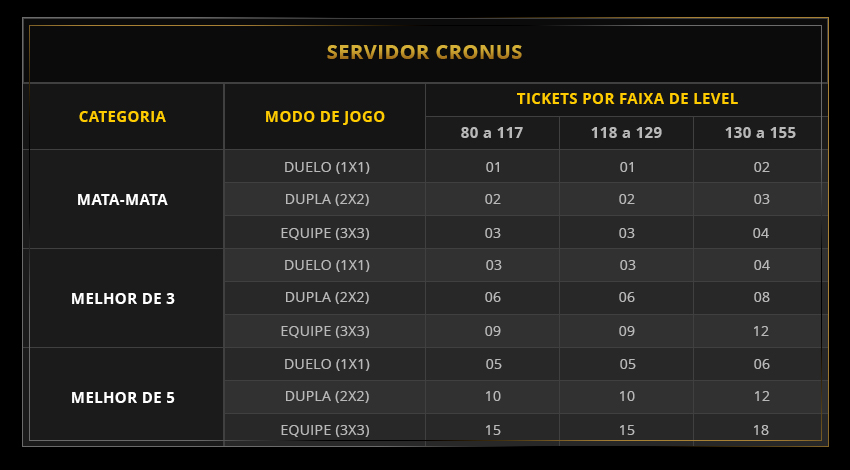Select the CATEGORIA column header
Screen dimensions: 850x470
(122, 116)
